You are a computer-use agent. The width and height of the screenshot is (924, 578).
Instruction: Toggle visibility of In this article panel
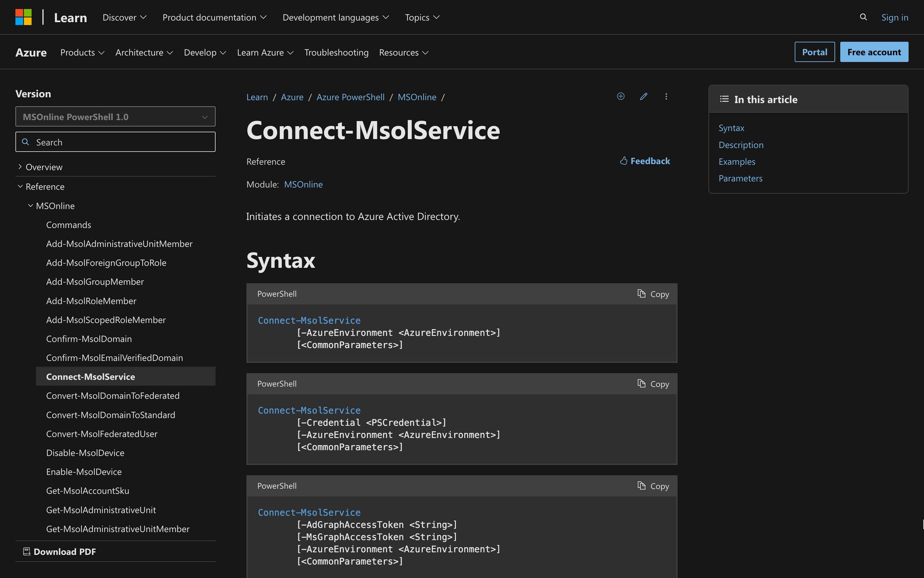click(724, 98)
